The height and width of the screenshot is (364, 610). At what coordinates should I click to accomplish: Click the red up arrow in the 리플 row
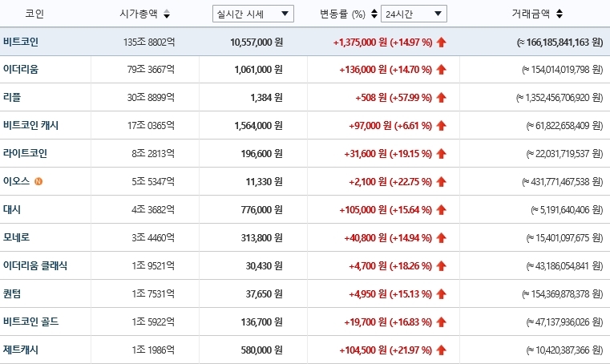(x=441, y=98)
